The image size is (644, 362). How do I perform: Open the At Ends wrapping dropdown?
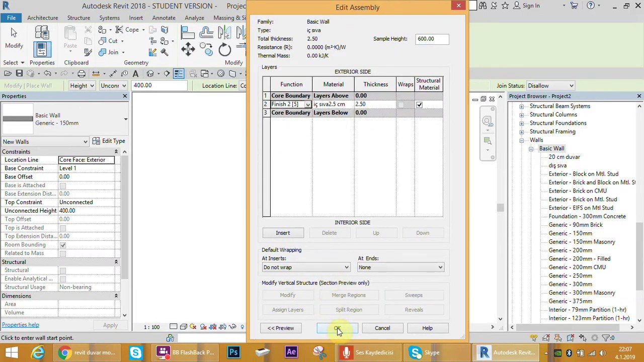tap(400, 267)
